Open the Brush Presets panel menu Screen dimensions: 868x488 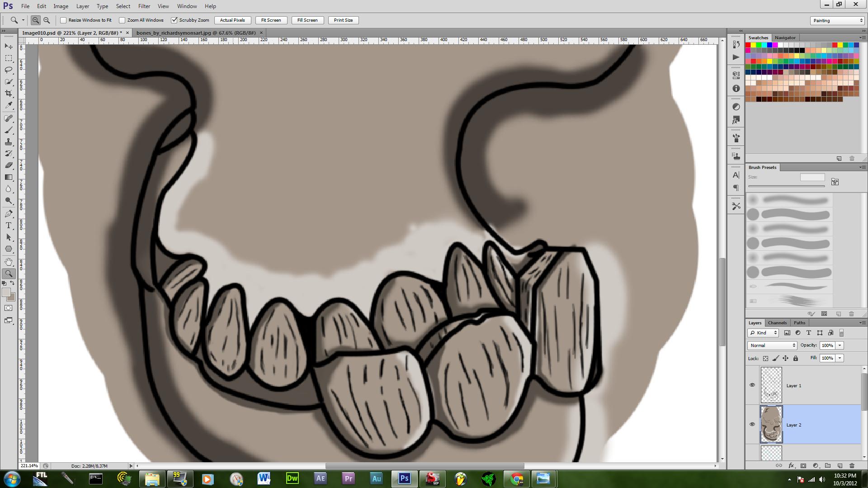(x=862, y=167)
